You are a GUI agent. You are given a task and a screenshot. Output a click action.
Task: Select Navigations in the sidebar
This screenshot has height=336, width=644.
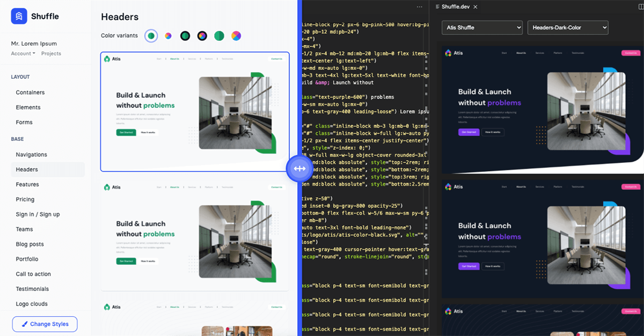point(32,154)
